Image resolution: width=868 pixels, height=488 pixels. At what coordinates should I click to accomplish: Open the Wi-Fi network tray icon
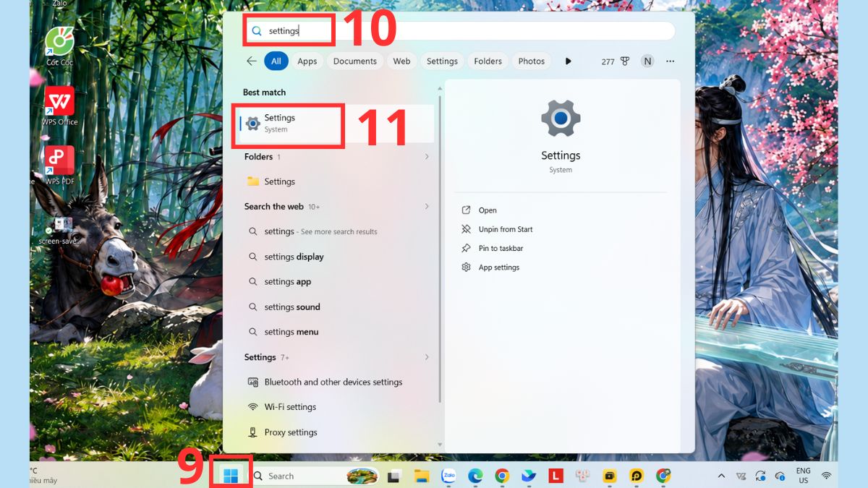point(826,476)
